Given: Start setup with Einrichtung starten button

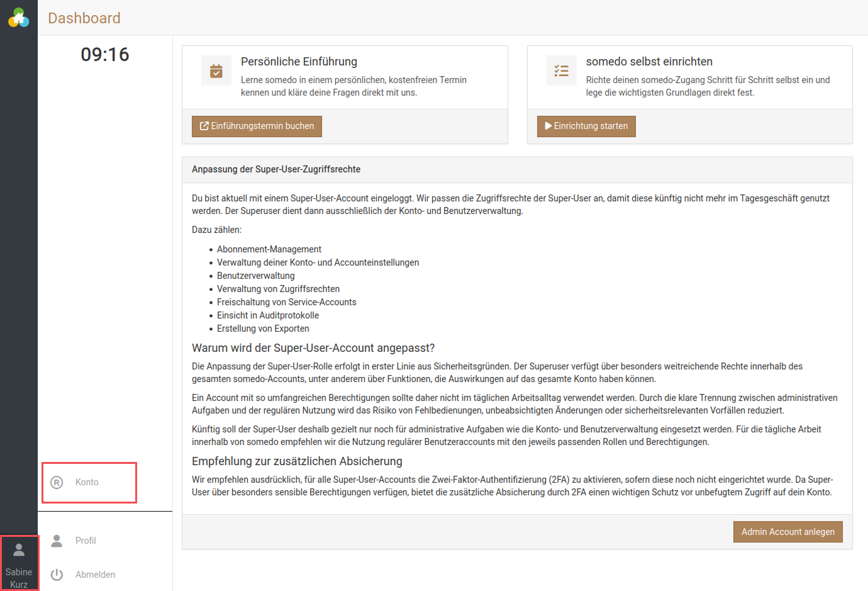Looking at the screenshot, I should [586, 126].
